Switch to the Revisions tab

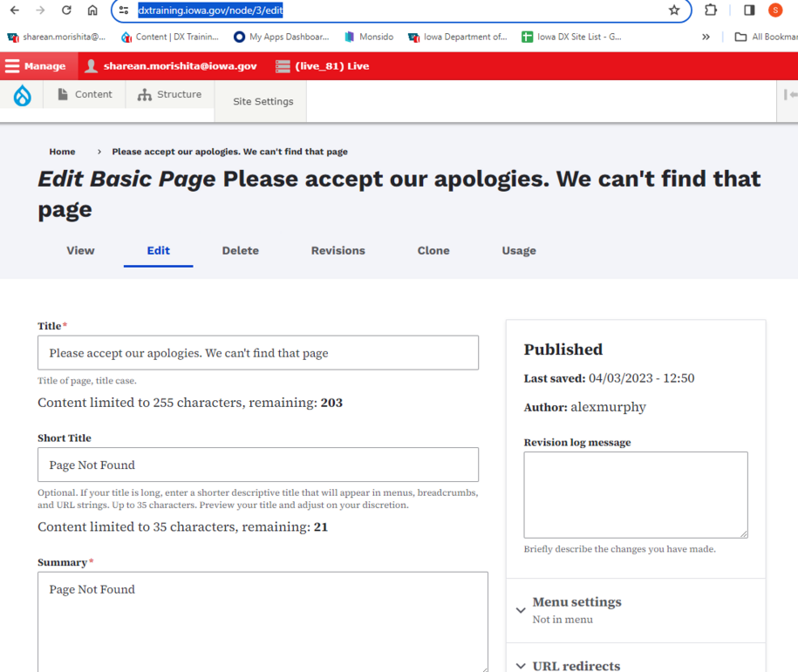338,250
